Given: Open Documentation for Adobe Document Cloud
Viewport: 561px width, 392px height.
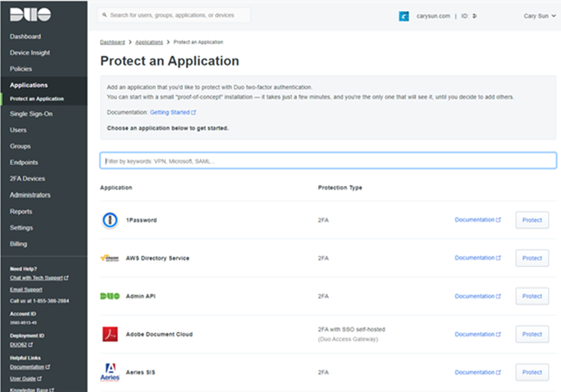Looking at the screenshot, I should [x=478, y=334].
